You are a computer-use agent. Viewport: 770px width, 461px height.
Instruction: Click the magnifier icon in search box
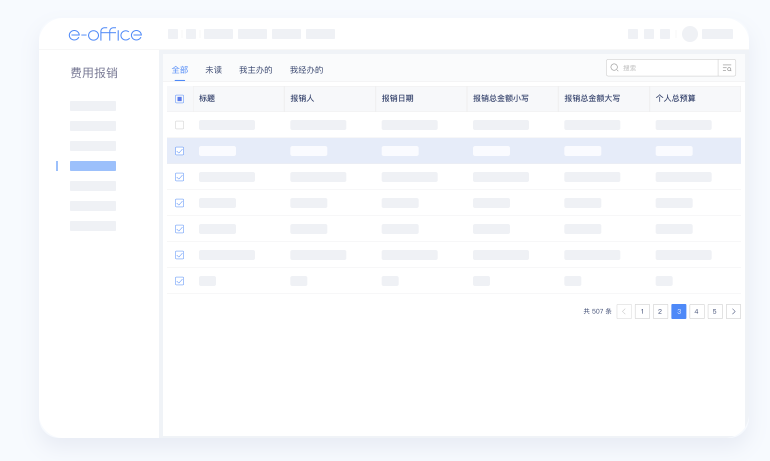tap(614, 68)
